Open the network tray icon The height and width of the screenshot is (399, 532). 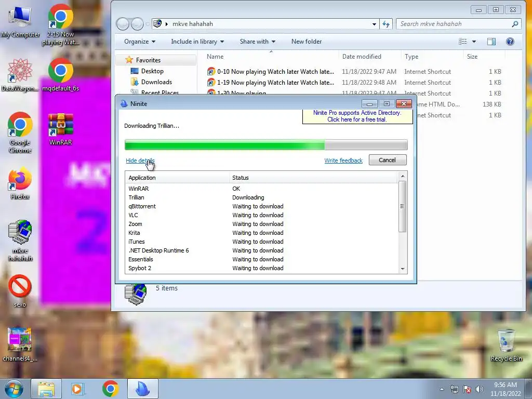(454, 389)
